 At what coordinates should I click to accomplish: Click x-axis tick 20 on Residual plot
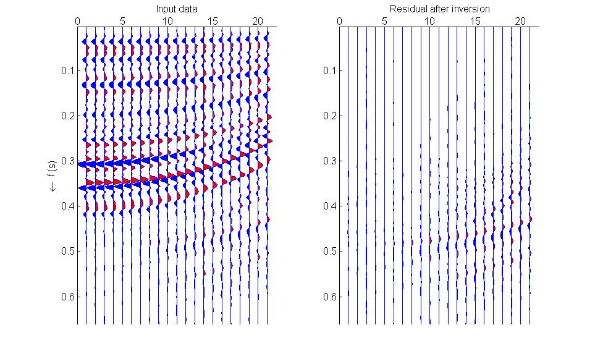point(520,21)
